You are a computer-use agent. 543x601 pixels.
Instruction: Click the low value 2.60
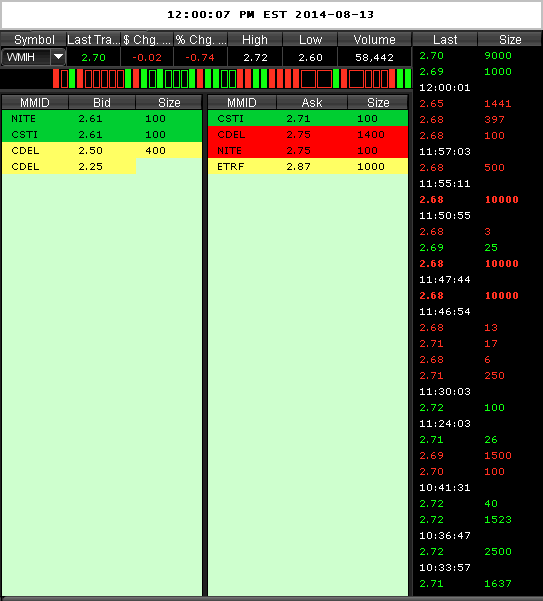click(310, 57)
